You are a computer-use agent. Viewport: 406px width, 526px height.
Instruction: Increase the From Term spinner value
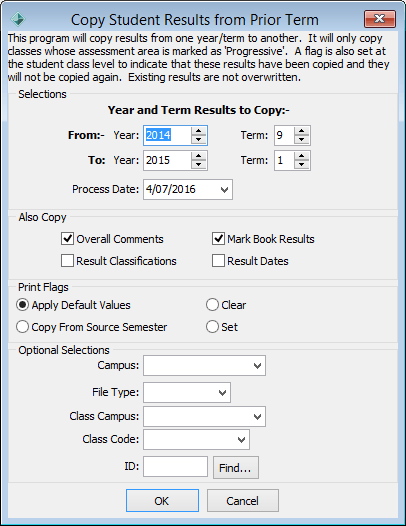click(x=302, y=131)
